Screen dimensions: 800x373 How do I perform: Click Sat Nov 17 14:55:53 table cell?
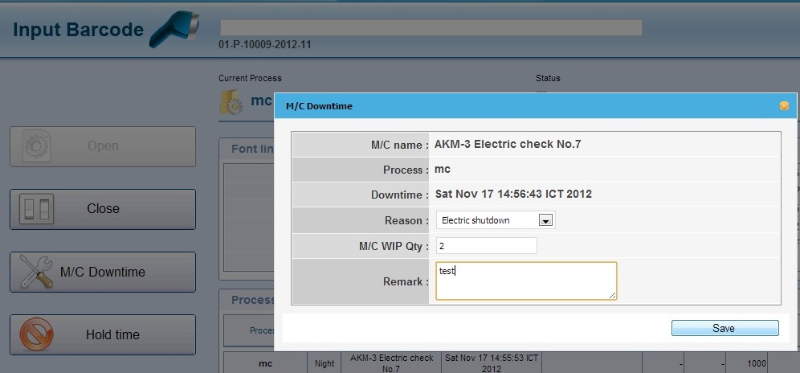click(x=491, y=363)
